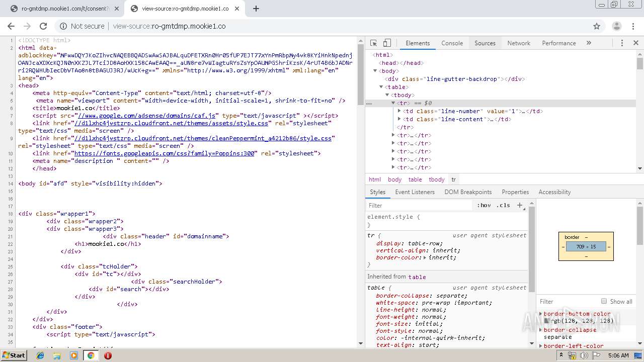
Task: Bookmark this page with the star icon
Action: [x=597, y=26]
